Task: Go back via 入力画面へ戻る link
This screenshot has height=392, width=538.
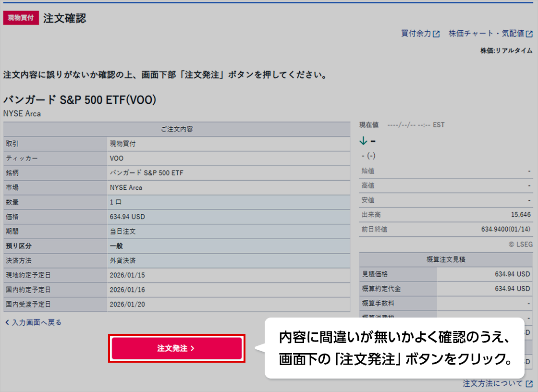Action: click(x=36, y=322)
